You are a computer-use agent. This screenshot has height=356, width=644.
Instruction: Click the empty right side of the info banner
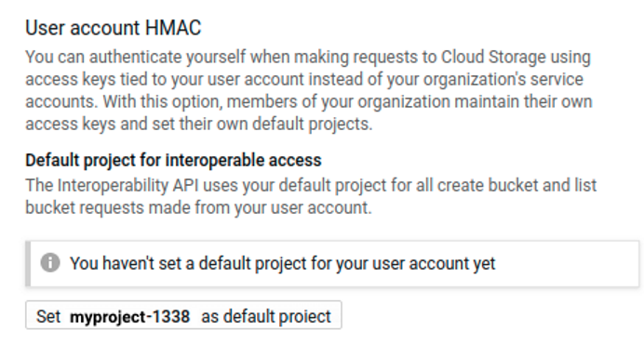[567, 264]
